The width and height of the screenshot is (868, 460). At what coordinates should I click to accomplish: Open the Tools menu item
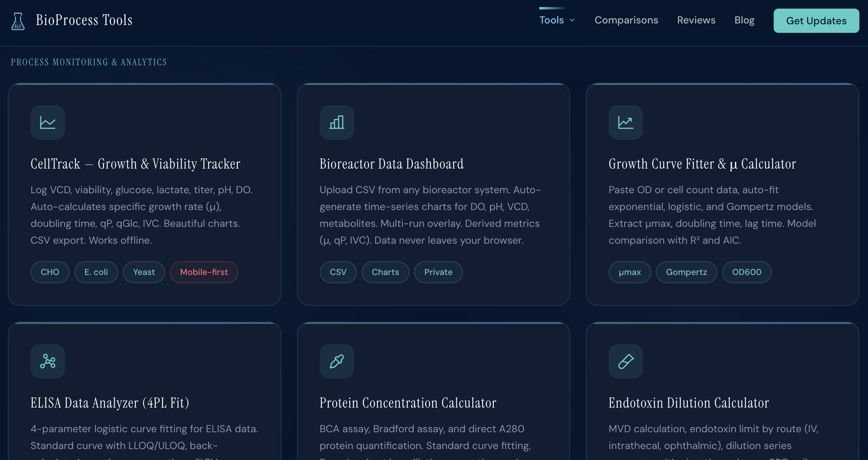551,20
